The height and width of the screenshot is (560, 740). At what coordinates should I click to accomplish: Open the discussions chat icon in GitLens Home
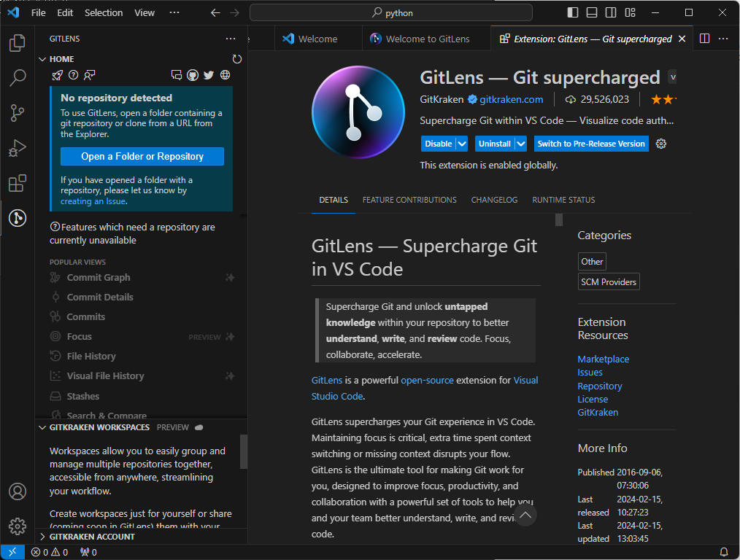coord(177,75)
